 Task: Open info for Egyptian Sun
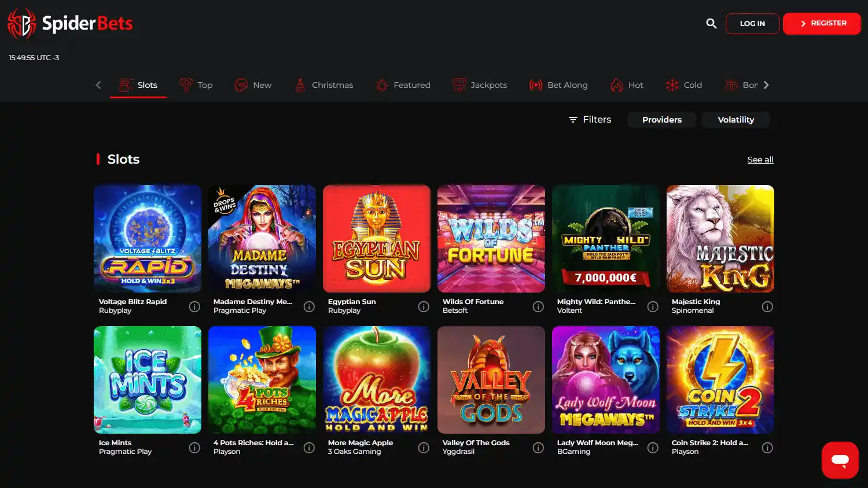point(424,306)
